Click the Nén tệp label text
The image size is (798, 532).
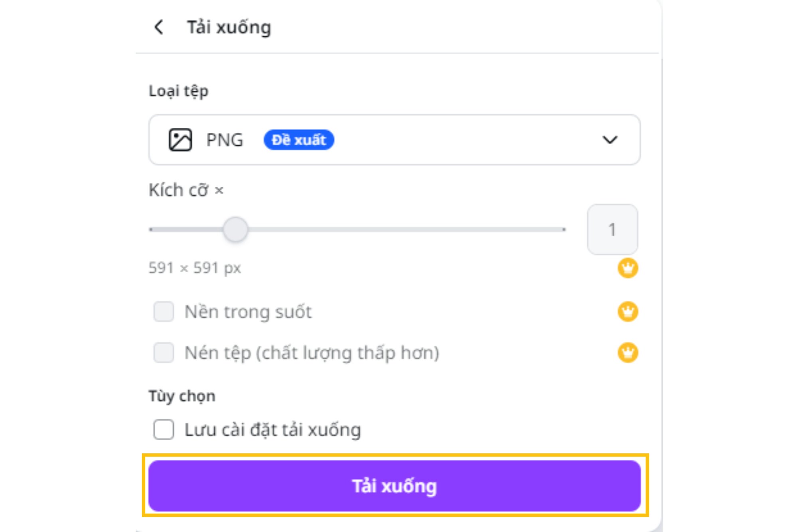click(x=312, y=353)
